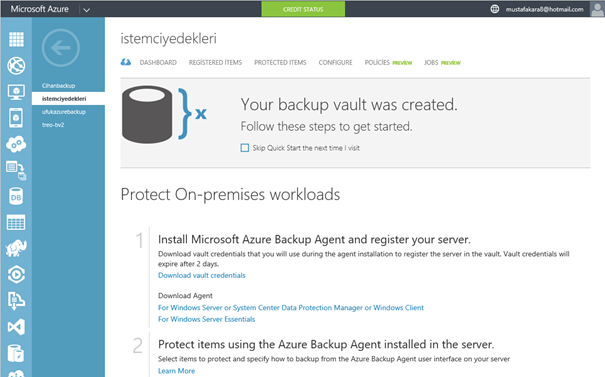Open the Jobs preview tab
This screenshot has height=377, width=605.
442,63
